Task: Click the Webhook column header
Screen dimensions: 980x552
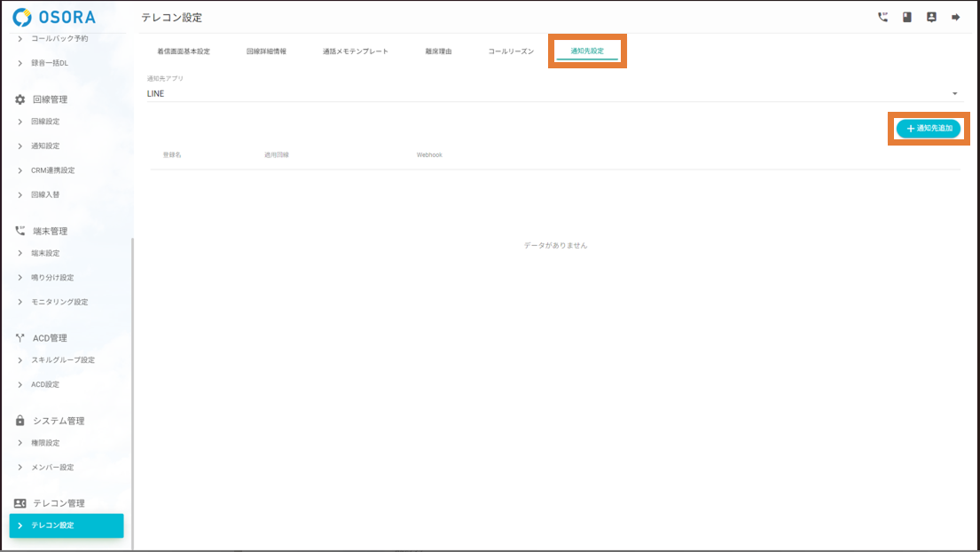Action: pyautogui.click(x=429, y=154)
